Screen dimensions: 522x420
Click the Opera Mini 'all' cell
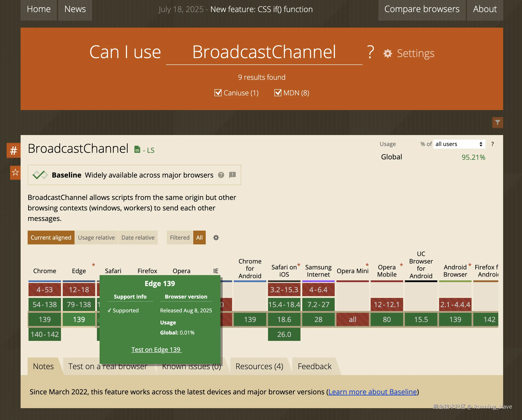click(x=353, y=319)
